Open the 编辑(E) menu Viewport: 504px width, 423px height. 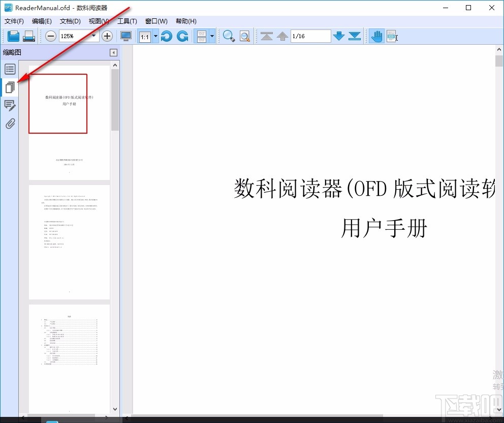pos(42,21)
